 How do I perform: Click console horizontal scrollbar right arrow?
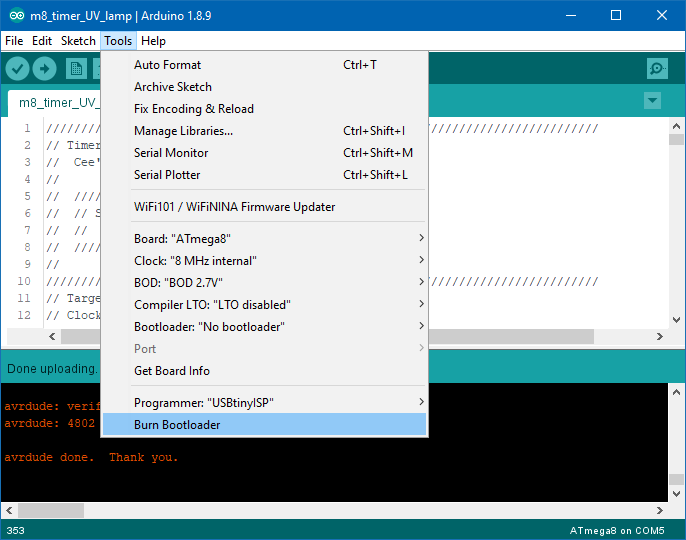pos(660,510)
